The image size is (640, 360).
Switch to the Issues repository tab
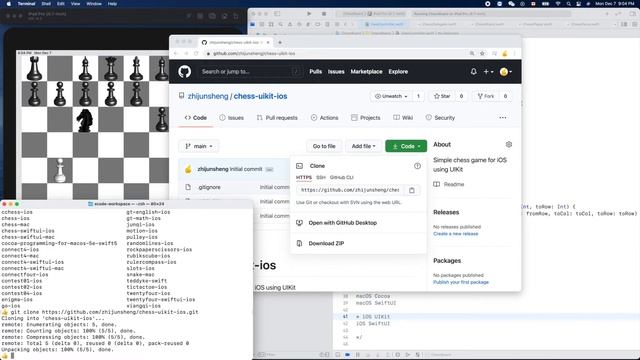tap(231, 118)
